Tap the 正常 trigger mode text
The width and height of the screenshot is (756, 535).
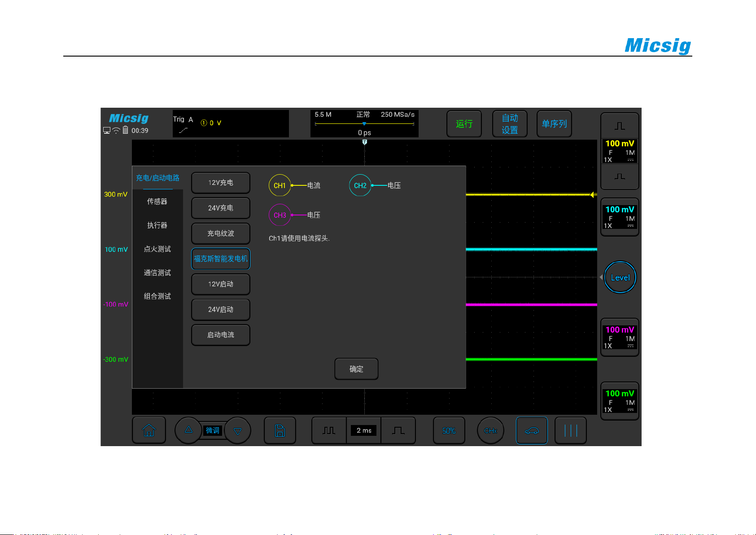click(363, 114)
